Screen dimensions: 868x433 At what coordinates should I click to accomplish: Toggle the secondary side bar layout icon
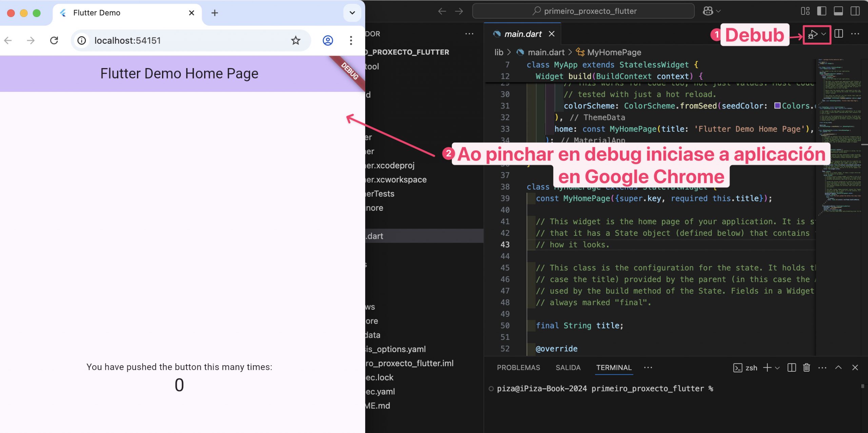(855, 11)
